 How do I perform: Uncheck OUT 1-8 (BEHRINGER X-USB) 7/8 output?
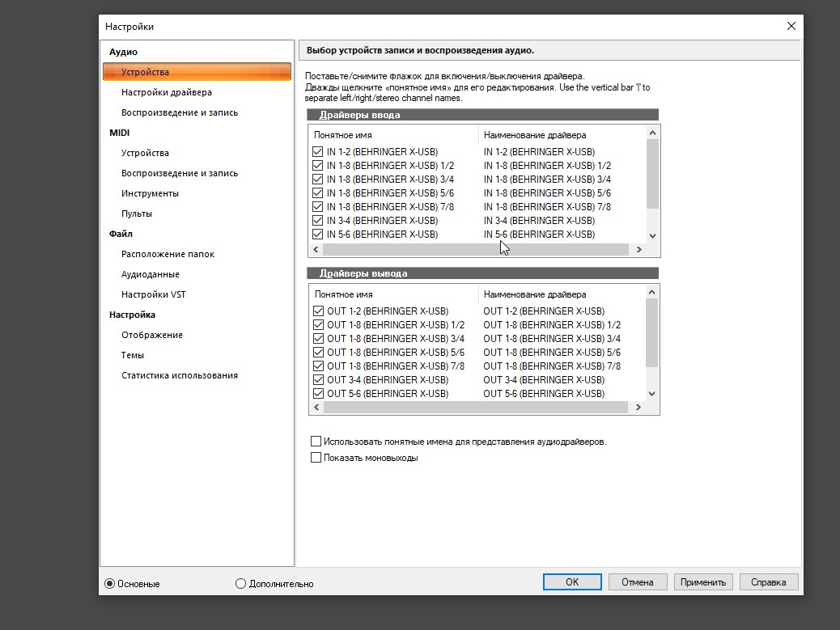pyautogui.click(x=318, y=366)
